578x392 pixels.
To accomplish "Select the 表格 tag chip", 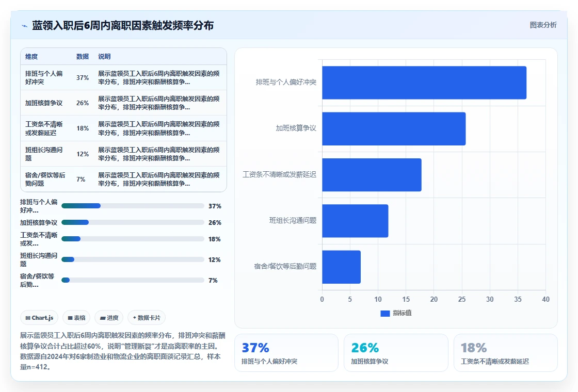I will pos(77,318).
